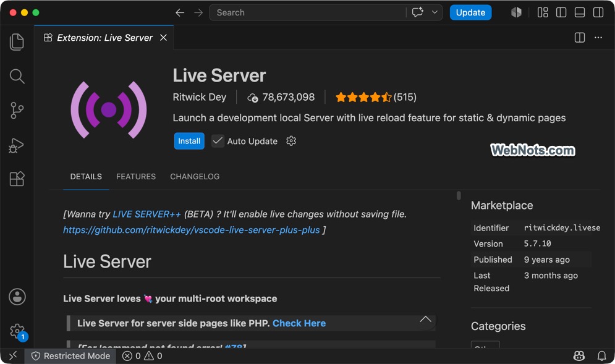
Task: Click the Published 9 years ago value
Action: [547, 260]
